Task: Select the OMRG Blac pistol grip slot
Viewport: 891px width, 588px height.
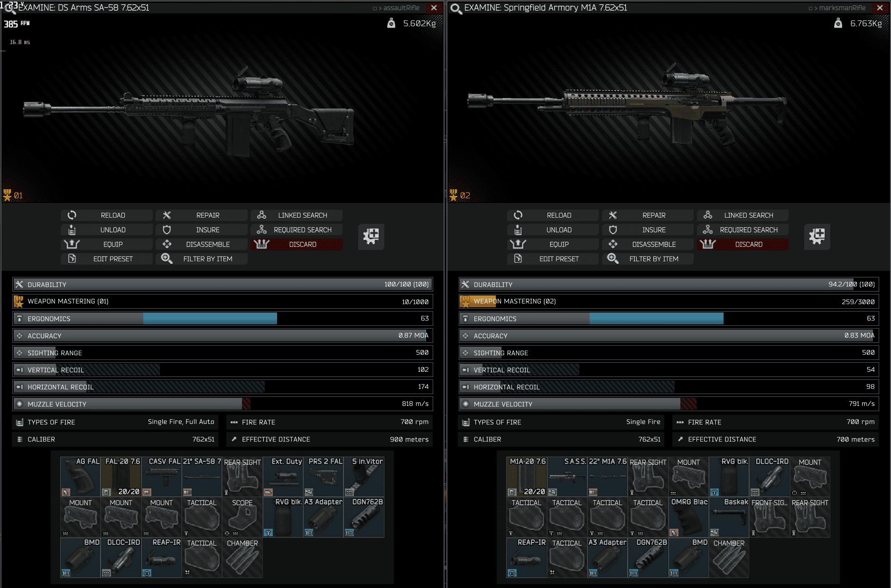Action: 688,517
